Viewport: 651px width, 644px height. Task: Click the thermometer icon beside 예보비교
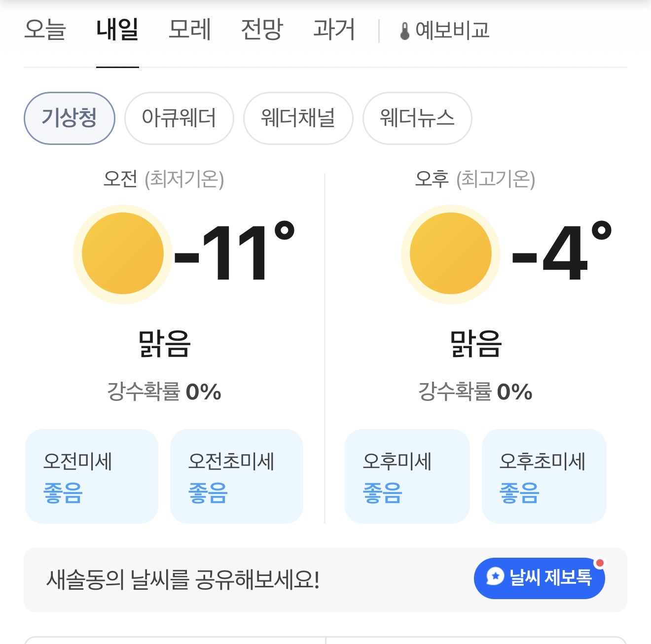coord(405,30)
